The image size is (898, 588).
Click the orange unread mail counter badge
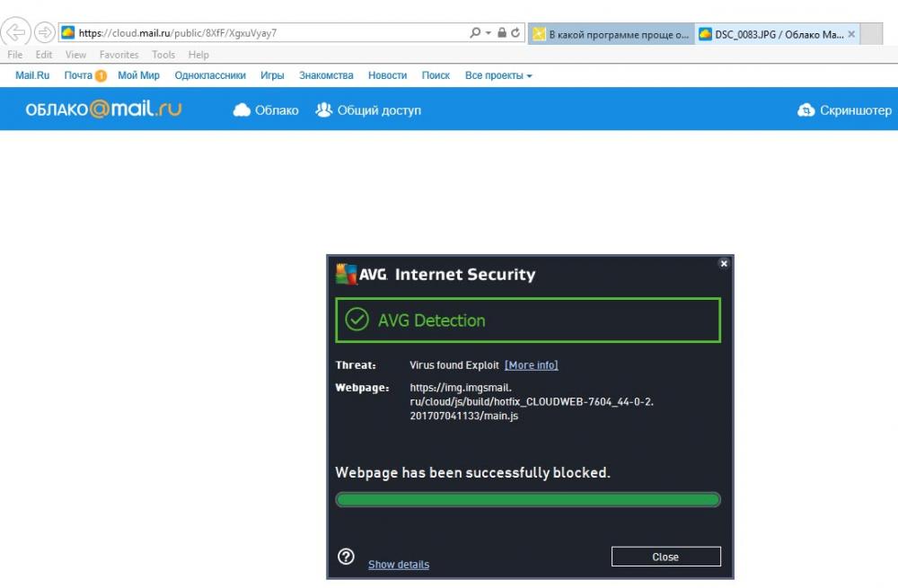tap(101, 75)
